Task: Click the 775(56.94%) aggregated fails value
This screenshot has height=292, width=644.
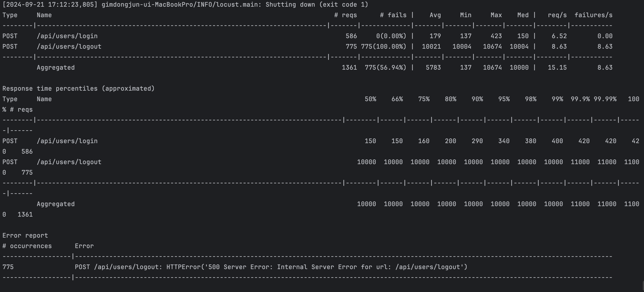Action: (x=385, y=68)
